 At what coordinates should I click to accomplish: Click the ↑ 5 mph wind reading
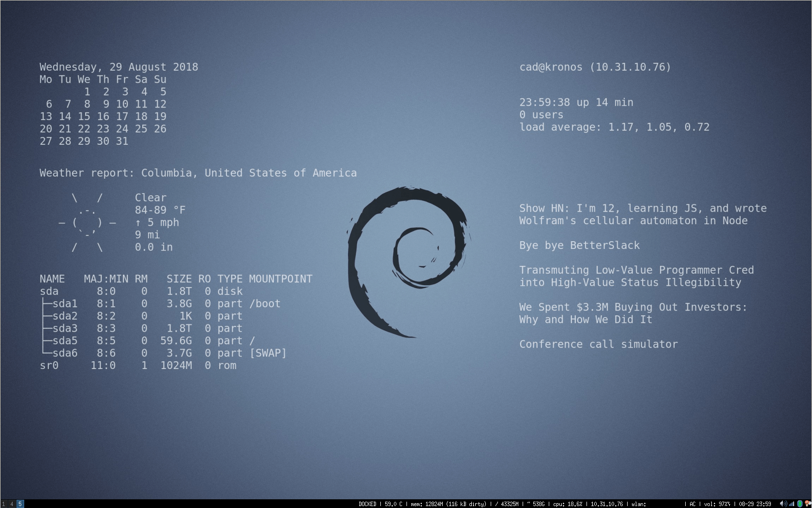[x=157, y=223]
